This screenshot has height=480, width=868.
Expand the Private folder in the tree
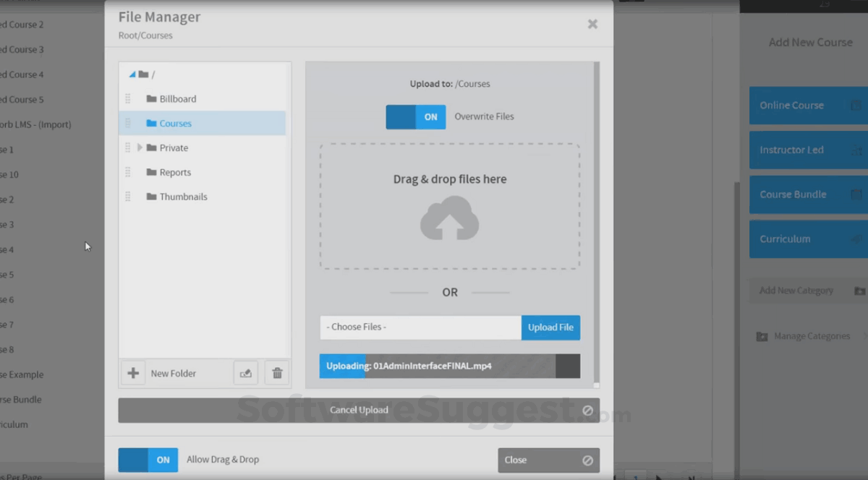[x=140, y=147]
